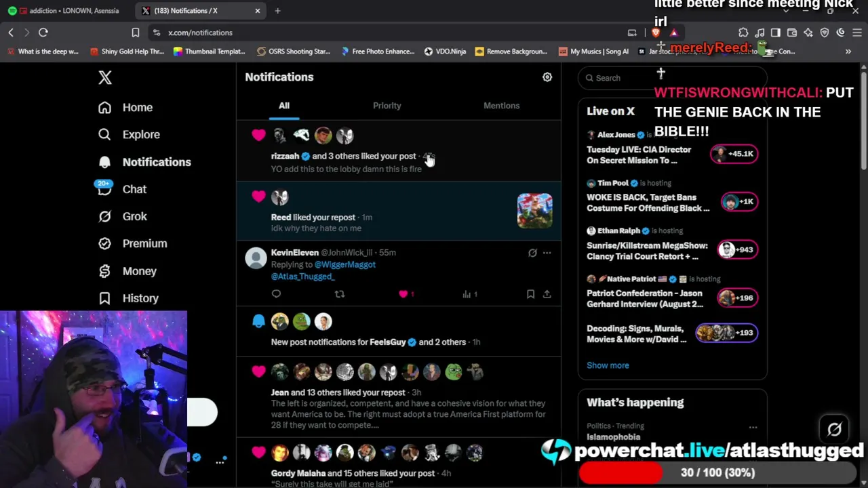Click the X Search field

[672, 78]
